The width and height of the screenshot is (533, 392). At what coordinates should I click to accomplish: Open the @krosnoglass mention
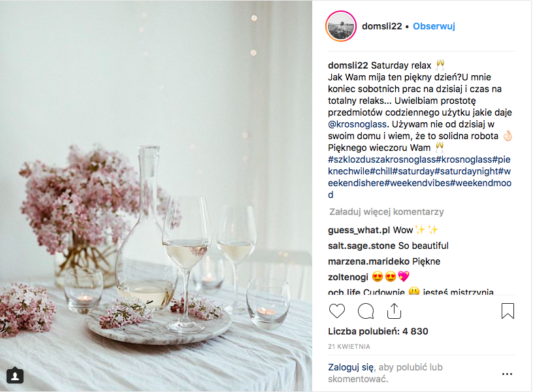(x=357, y=124)
